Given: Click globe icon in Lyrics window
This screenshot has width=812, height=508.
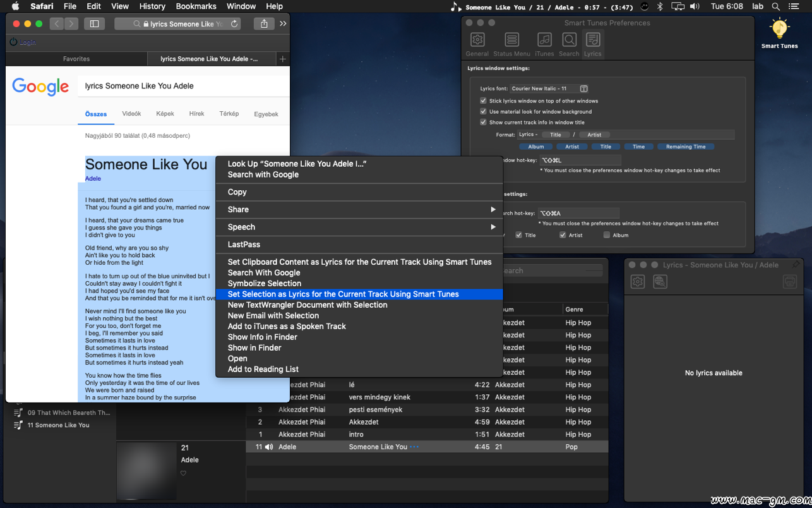Looking at the screenshot, I should point(660,282).
